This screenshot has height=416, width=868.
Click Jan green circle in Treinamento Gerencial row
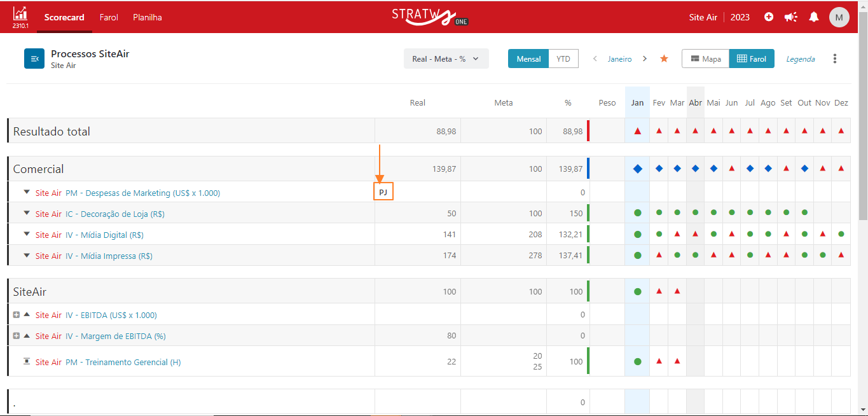click(637, 361)
